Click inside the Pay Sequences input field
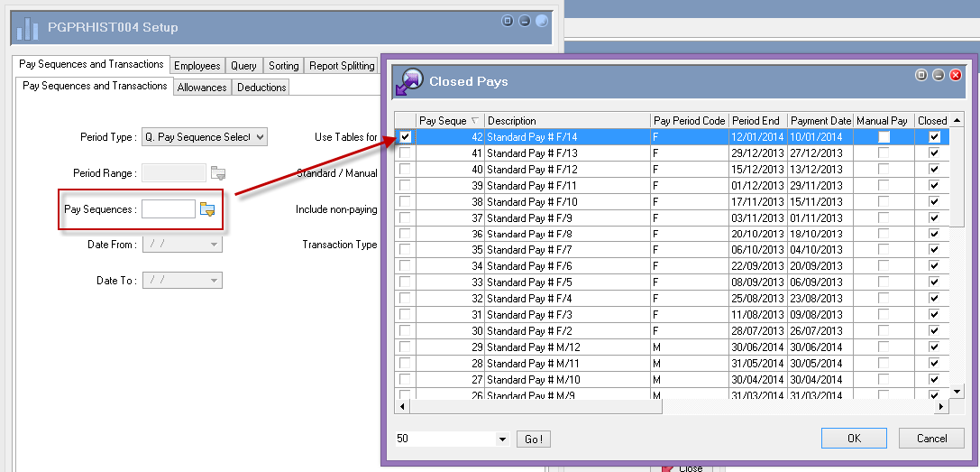 tap(169, 209)
